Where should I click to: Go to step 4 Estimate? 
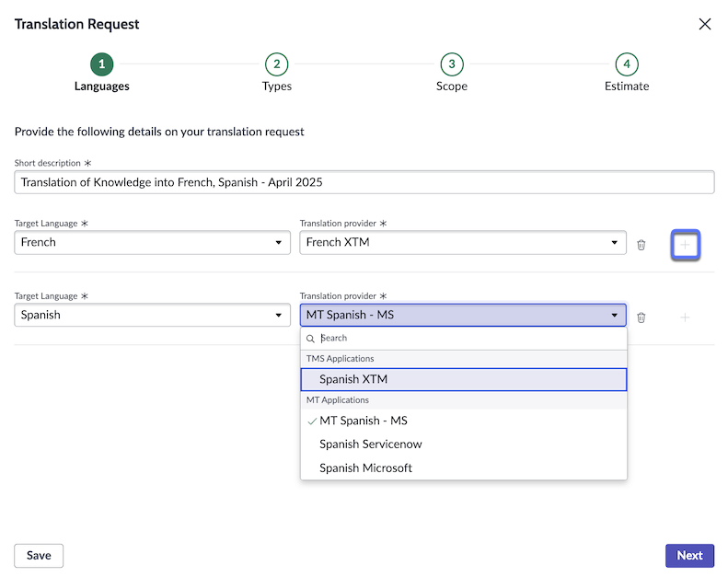[x=627, y=64]
